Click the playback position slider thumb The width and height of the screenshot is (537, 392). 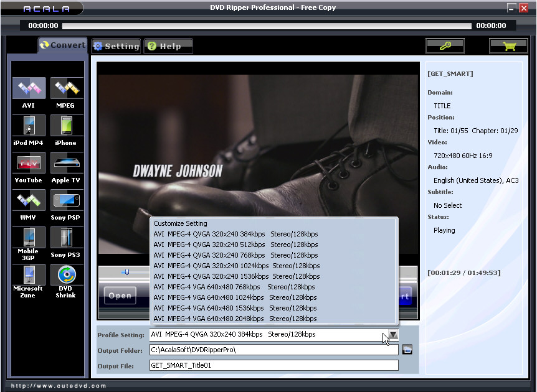click(x=126, y=273)
